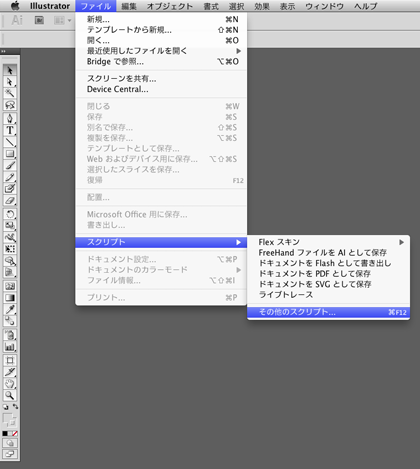420x469 pixels.
Task: Select the Selection (black arrow) tool
Action: (x=10, y=70)
